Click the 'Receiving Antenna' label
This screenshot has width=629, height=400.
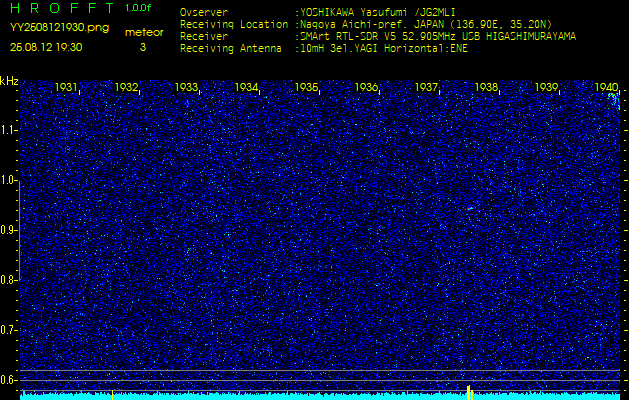click(x=231, y=49)
